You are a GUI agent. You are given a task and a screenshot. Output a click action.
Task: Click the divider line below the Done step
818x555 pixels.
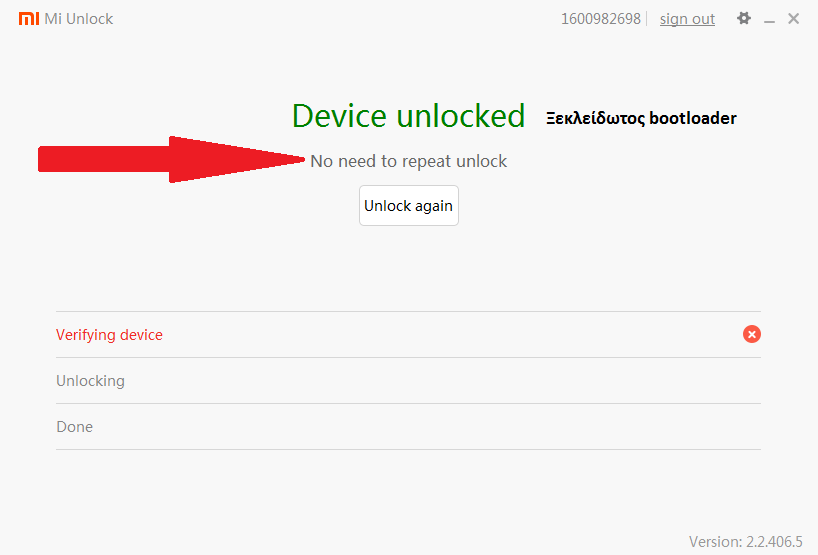(x=408, y=449)
